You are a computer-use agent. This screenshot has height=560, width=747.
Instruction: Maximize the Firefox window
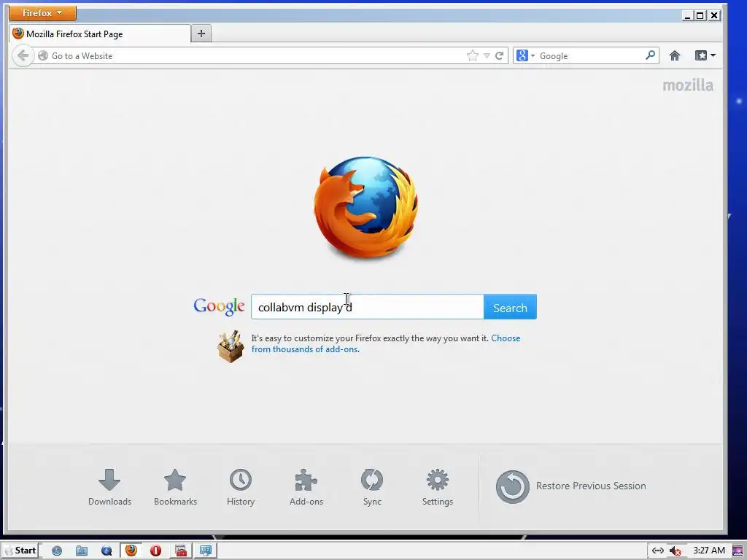point(700,16)
